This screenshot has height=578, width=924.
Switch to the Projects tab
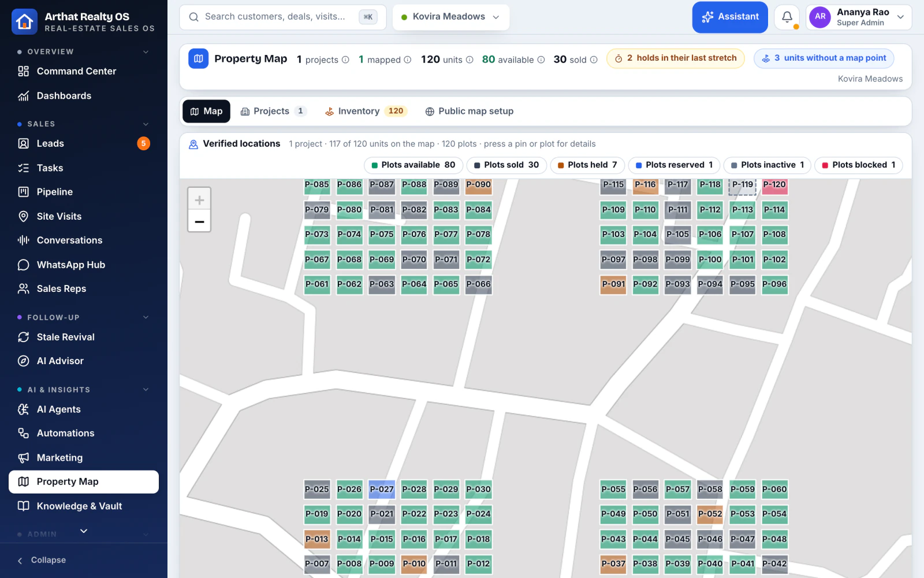(274, 112)
